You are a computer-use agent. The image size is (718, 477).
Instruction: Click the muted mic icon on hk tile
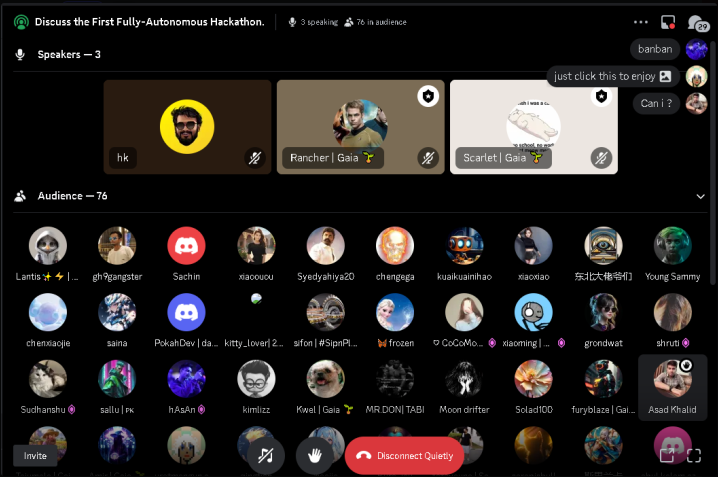pyautogui.click(x=255, y=158)
